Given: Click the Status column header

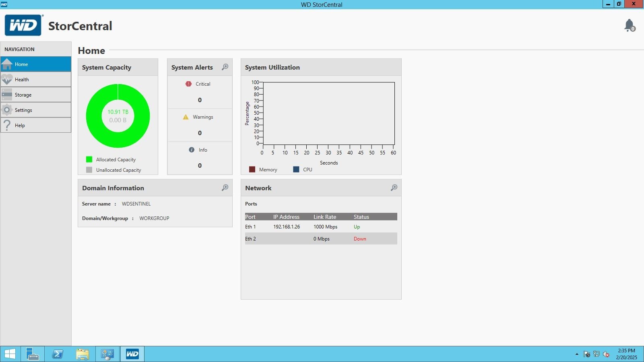Looking at the screenshot, I should (x=361, y=217).
